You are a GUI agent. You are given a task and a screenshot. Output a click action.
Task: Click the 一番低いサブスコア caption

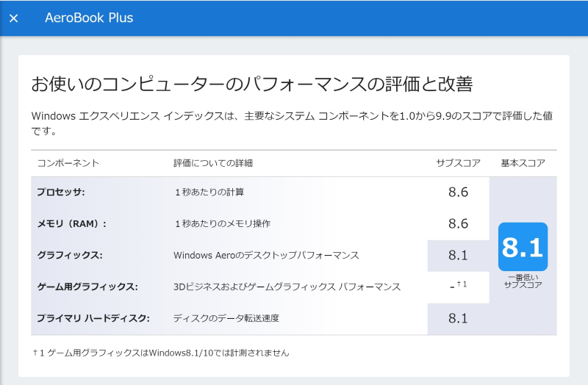(x=523, y=281)
